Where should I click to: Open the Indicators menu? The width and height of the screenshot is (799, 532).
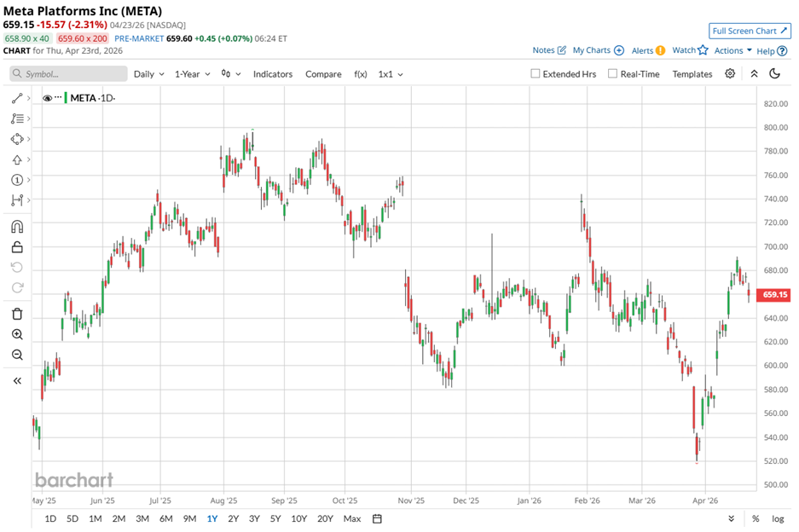272,74
